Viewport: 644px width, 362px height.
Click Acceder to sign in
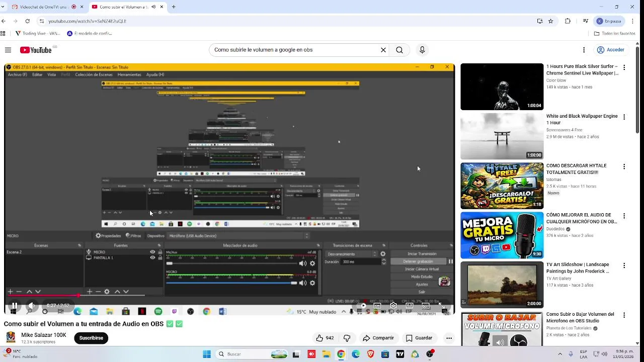(611, 50)
